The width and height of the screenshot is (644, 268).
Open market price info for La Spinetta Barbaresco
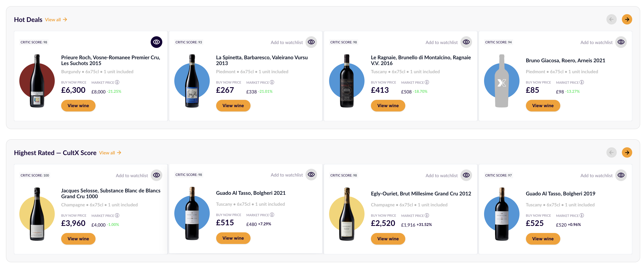coord(272,82)
